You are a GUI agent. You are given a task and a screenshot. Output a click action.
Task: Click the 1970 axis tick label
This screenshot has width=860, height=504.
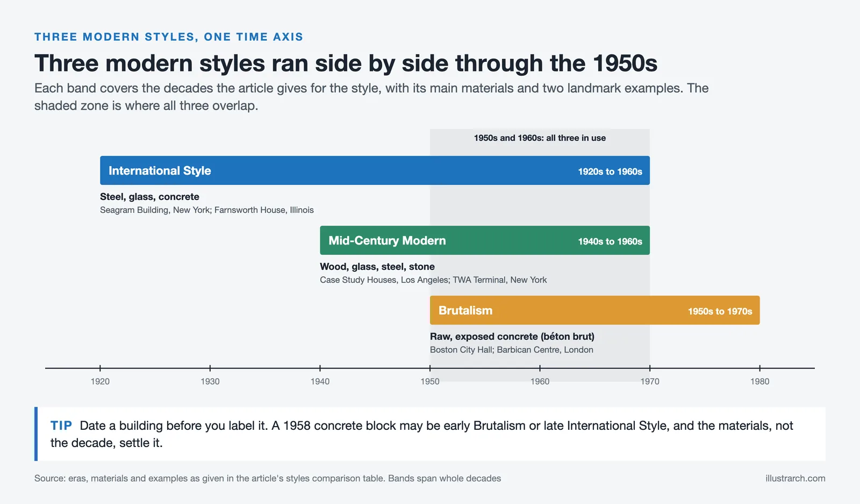click(x=650, y=381)
